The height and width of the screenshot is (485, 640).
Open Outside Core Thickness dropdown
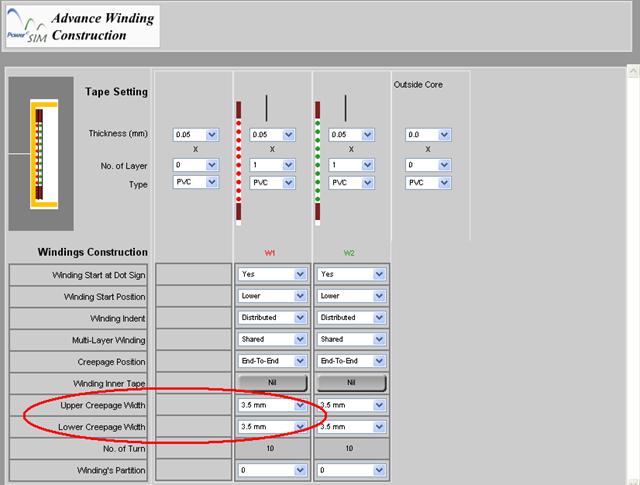pyautogui.click(x=428, y=134)
